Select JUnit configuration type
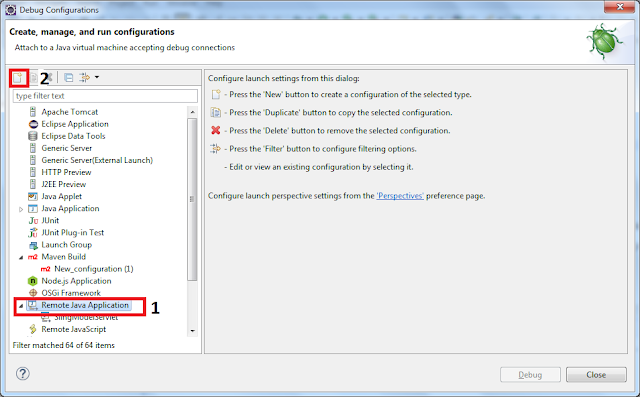Screen dimensions: 640x397 tap(50, 220)
